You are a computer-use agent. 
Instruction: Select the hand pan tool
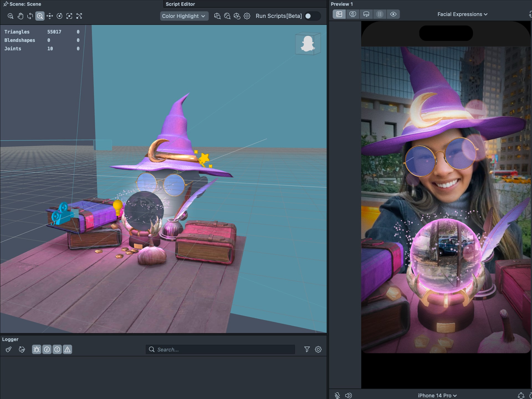pos(20,16)
